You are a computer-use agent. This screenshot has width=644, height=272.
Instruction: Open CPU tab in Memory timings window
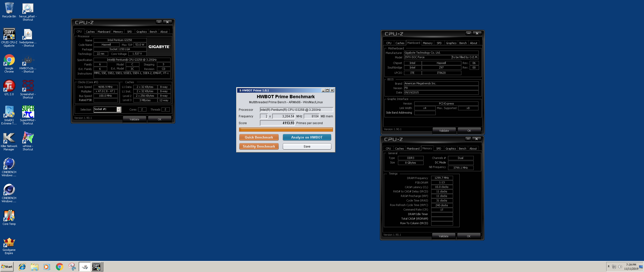(x=388, y=149)
